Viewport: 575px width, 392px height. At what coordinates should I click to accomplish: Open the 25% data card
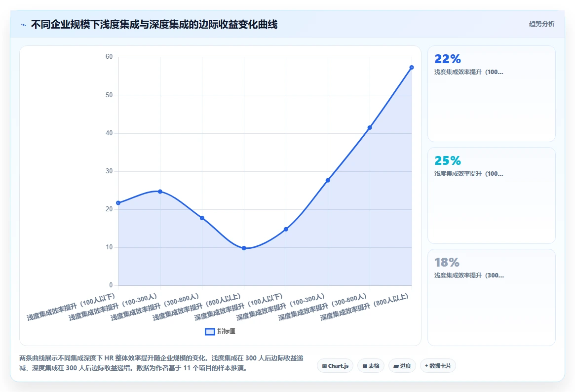click(492, 196)
